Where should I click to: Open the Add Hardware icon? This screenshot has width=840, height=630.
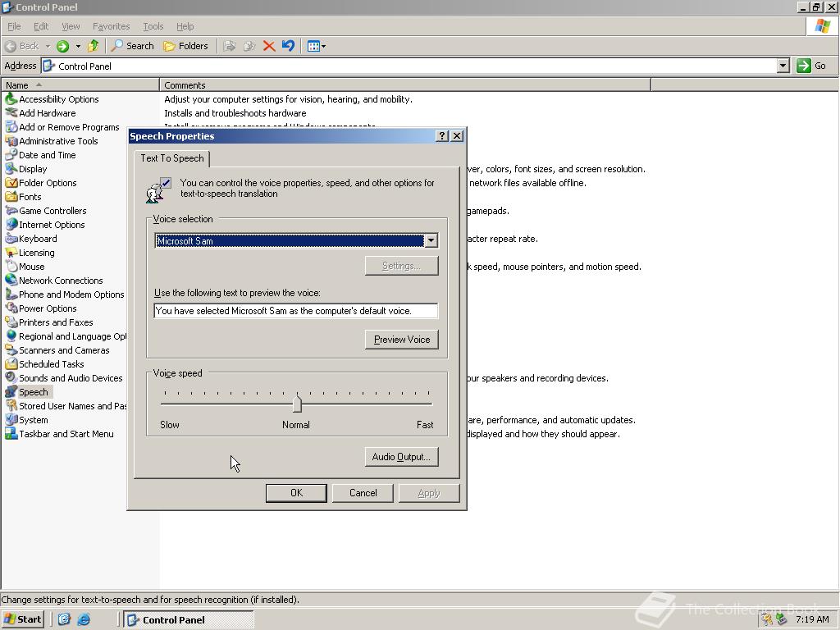coord(11,113)
